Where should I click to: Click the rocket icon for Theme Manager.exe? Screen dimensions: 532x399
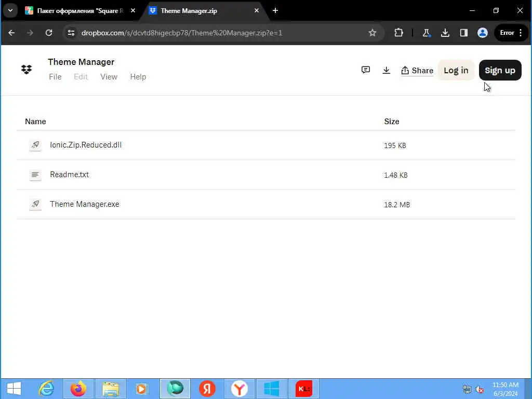pos(35,204)
